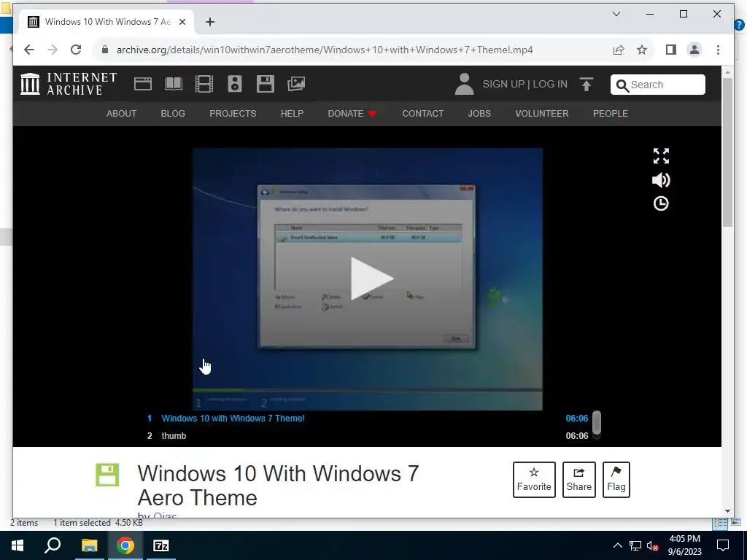Open the CONTACT menu item
747x560 pixels.
point(422,113)
